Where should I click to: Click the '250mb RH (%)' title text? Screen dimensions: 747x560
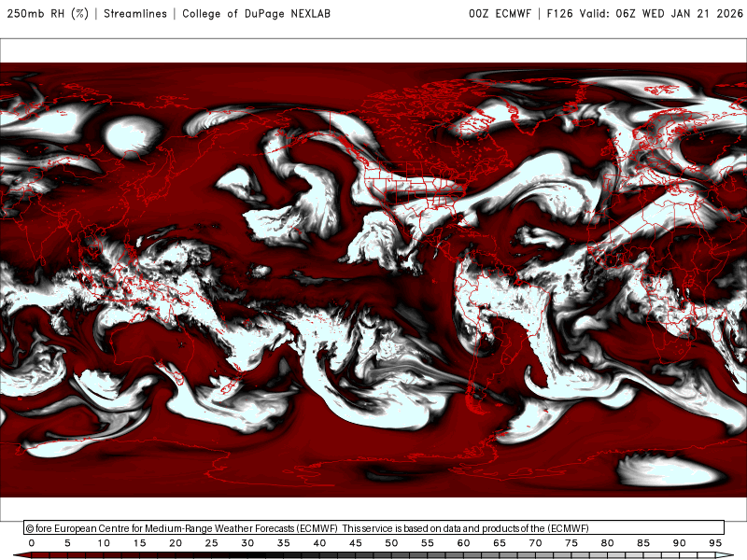(49, 13)
